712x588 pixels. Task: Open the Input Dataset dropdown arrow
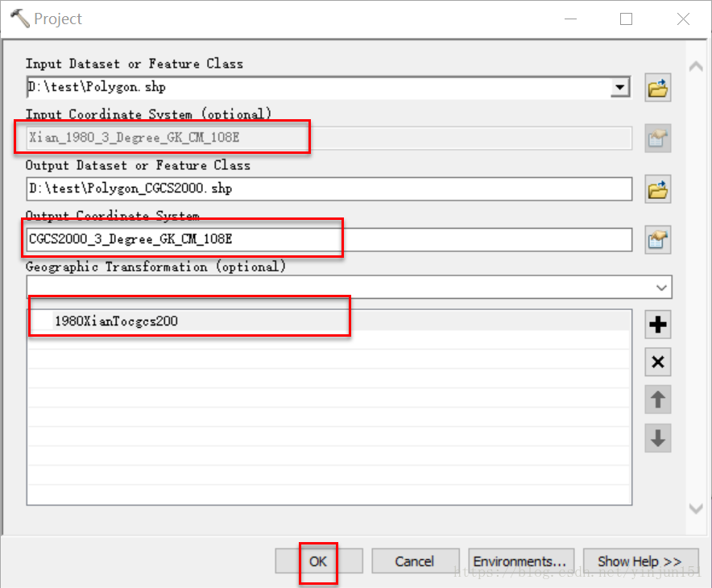pyautogui.click(x=620, y=87)
